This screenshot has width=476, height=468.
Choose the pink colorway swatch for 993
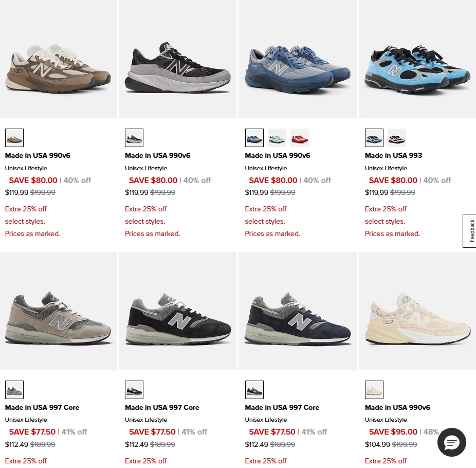(397, 138)
